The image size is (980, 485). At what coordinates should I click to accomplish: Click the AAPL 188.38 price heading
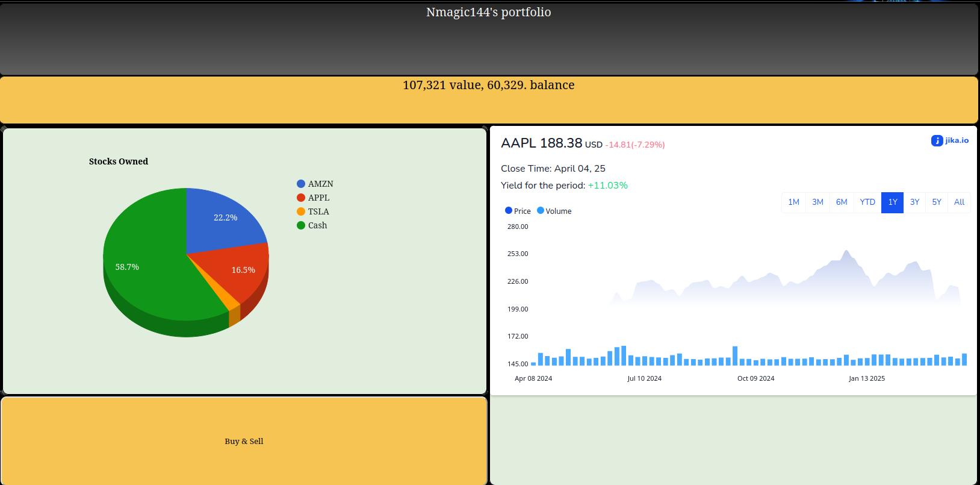541,143
